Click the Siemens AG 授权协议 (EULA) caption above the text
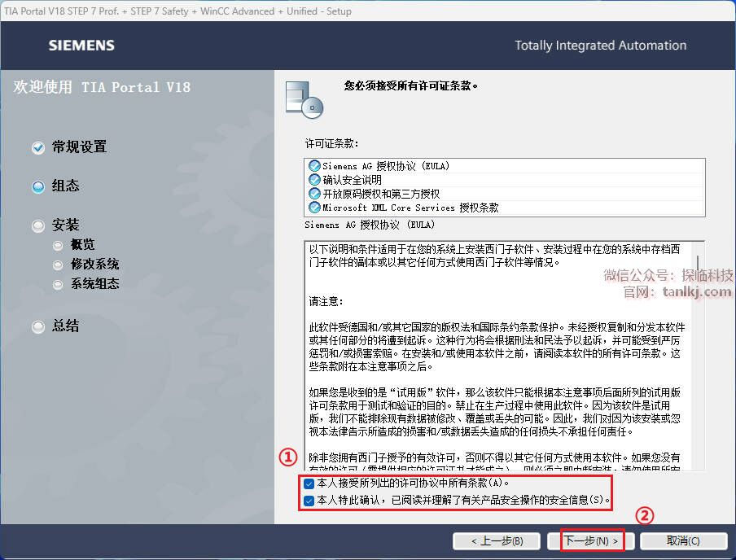The height and width of the screenshot is (560, 736). coord(370,225)
